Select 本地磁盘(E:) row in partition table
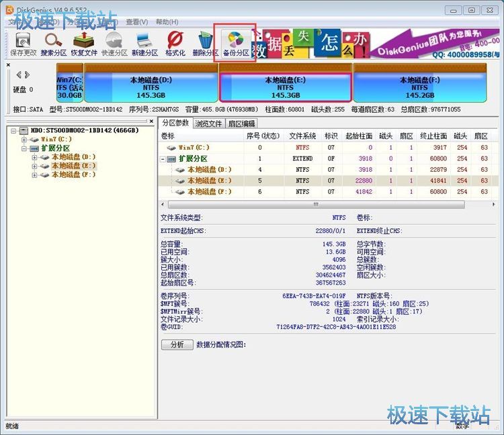504x435 pixels. [x=328, y=181]
